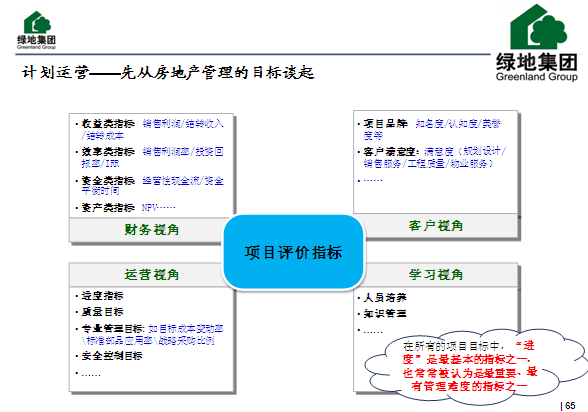Click the large 绿地集团 Greenland Group logo
588x412 pixels.
(537, 43)
